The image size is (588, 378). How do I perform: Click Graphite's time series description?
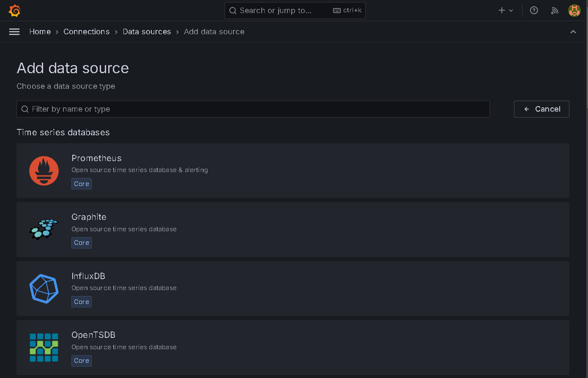tap(124, 229)
